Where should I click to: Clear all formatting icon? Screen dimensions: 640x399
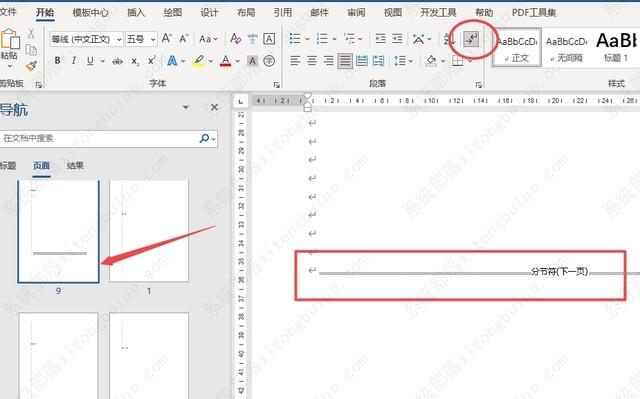(x=236, y=39)
